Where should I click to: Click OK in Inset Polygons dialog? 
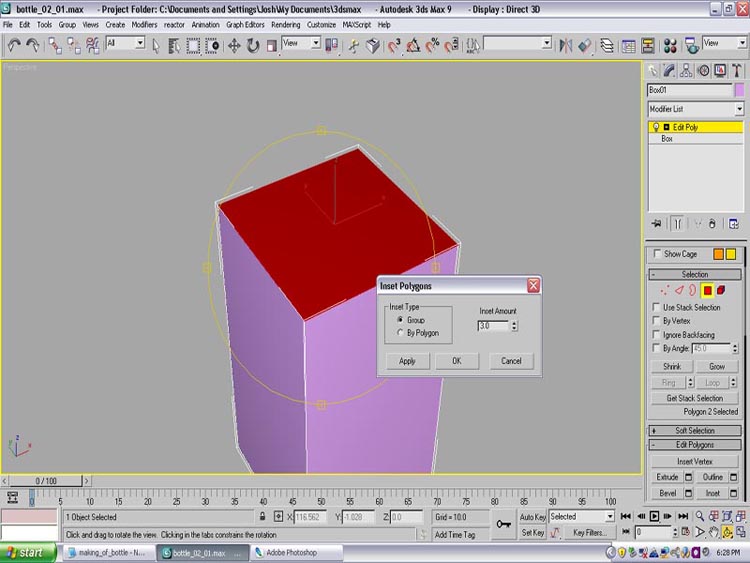click(456, 361)
